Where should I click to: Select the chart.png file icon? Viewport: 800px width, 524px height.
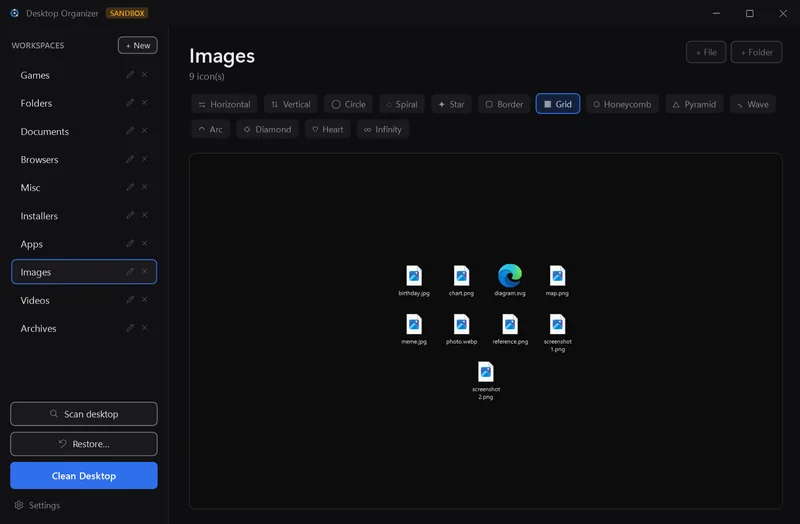[461, 280]
